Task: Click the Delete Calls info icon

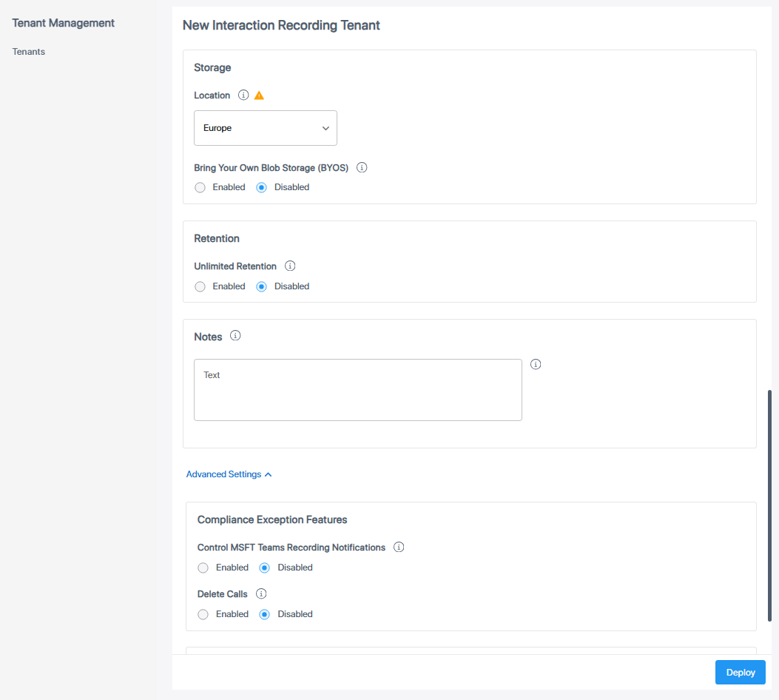Action: click(261, 593)
